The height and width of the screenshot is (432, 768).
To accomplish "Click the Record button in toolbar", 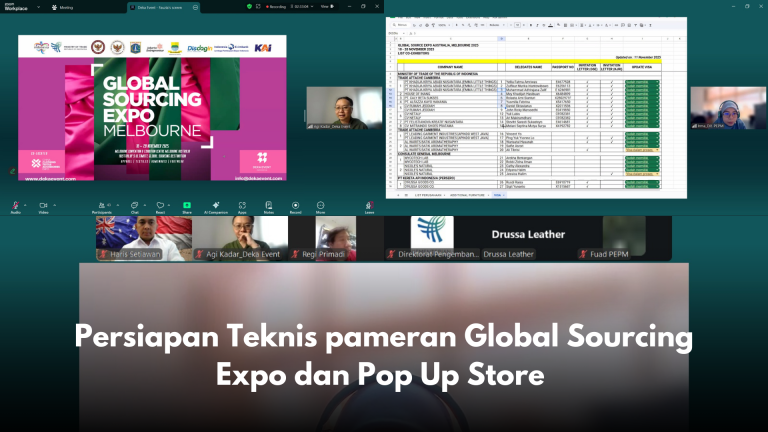I will pyautogui.click(x=295, y=206).
